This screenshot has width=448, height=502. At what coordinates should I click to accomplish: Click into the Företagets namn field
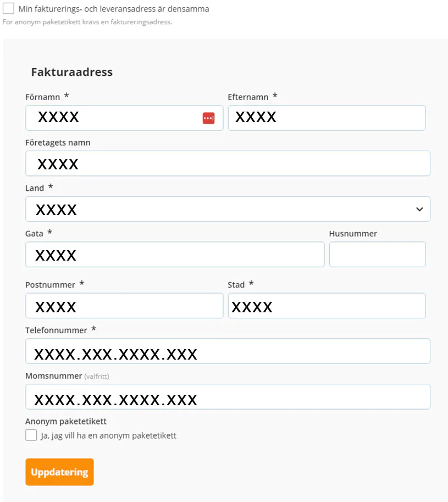(x=228, y=163)
